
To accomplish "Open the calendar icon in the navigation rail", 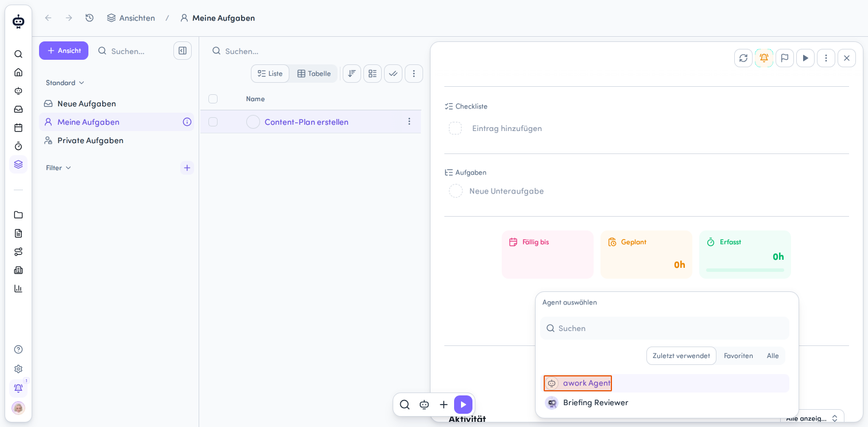I will (18, 128).
